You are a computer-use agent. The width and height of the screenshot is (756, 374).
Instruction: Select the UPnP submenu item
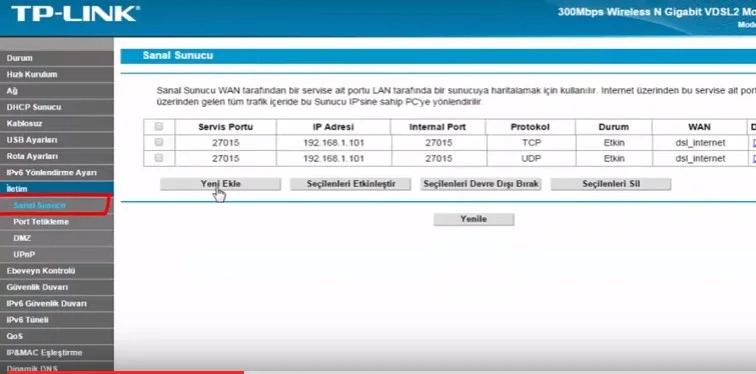tap(57, 254)
